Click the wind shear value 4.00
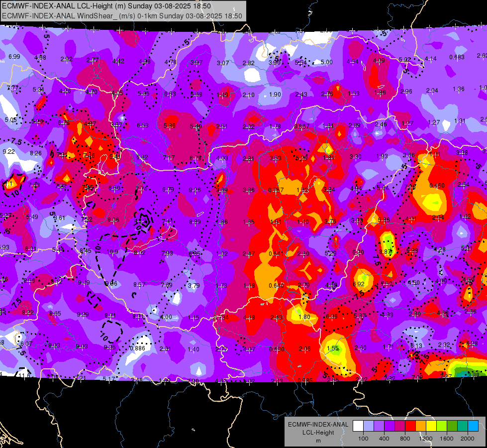Viewport: 487px width, 448px height. (166, 317)
